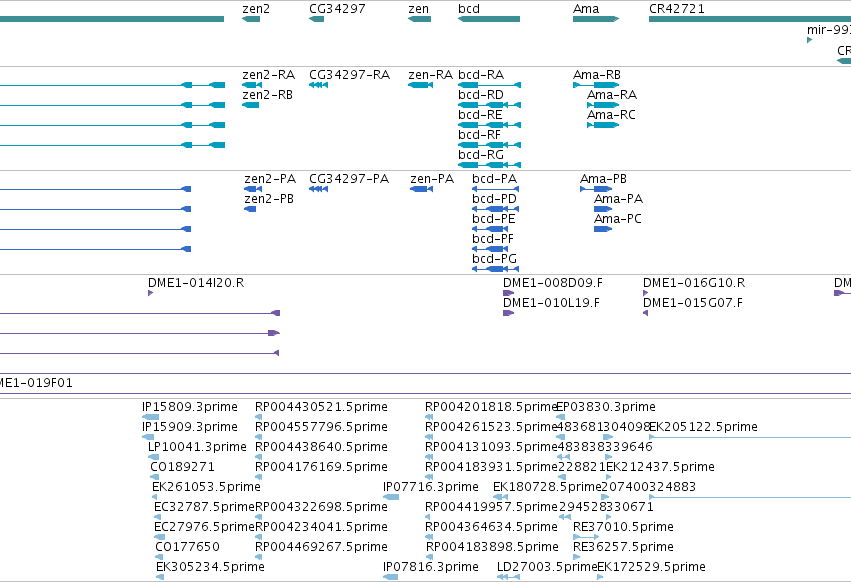The image size is (851, 582).
Task: Click EST label IP07716.3prime
Action: (x=431, y=487)
